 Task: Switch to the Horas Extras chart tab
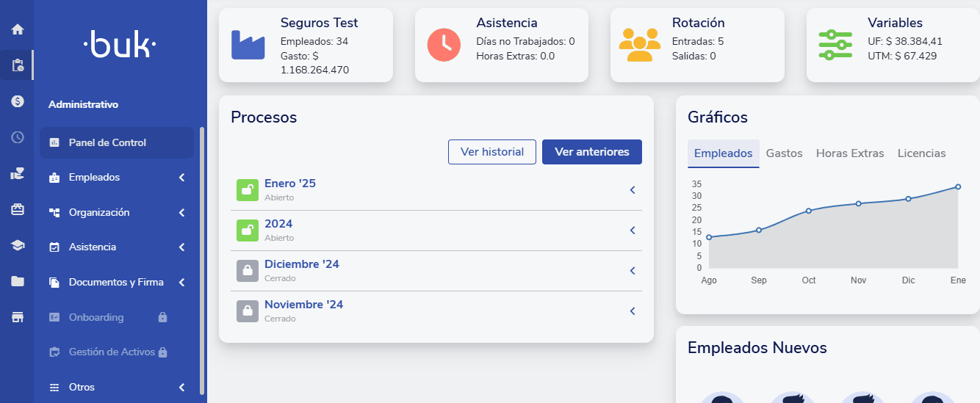pos(850,153)
